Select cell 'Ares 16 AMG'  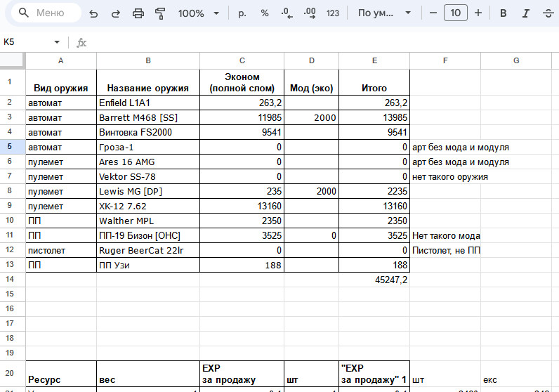coord(148,162)
